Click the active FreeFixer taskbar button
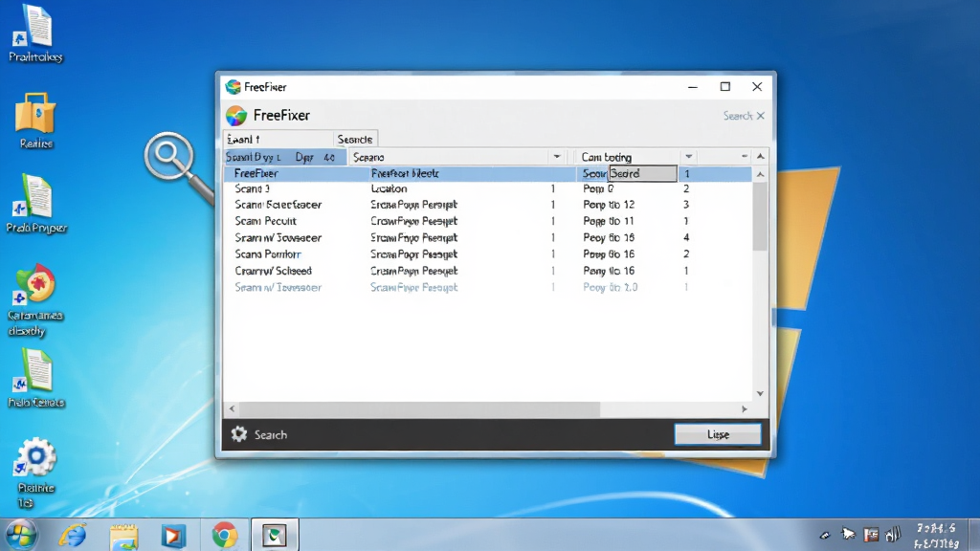 point(275,535)
